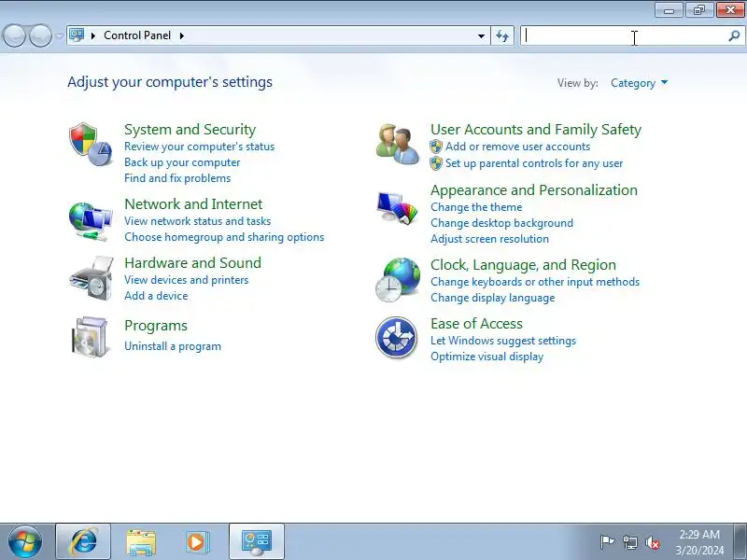Image resolution: width=747 pixels, height=560 pixels.
Task: Click Change display language
Action: pyautogui.click(x=493, y=298)
